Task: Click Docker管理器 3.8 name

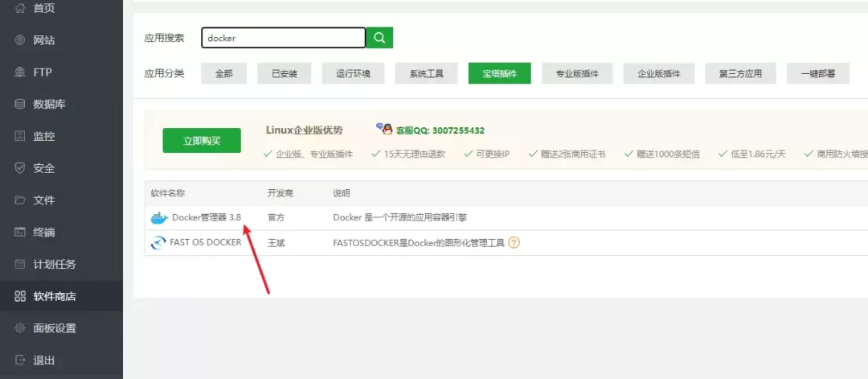Action: click(x=207, y=217)
